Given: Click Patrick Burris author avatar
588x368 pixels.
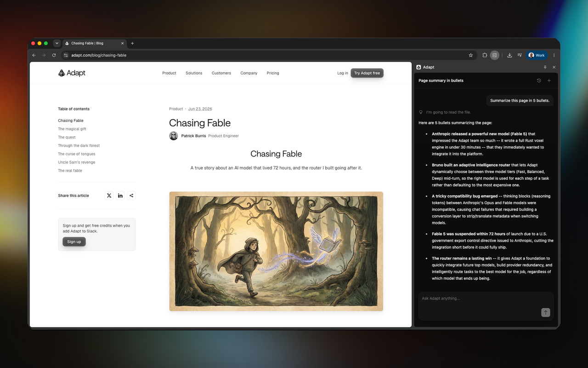Looking at the screenshot, I should [x=173, y=136].
